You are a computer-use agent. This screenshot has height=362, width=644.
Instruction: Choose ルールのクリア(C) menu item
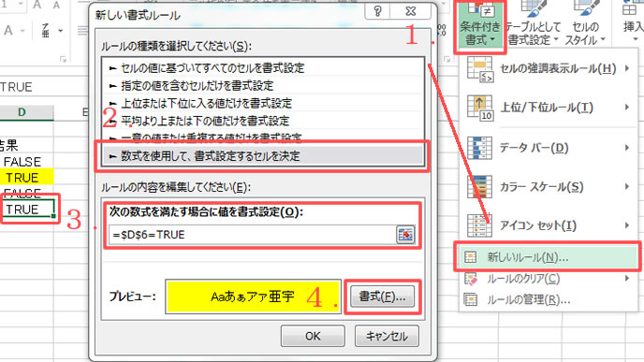click(x=549, y=279)
